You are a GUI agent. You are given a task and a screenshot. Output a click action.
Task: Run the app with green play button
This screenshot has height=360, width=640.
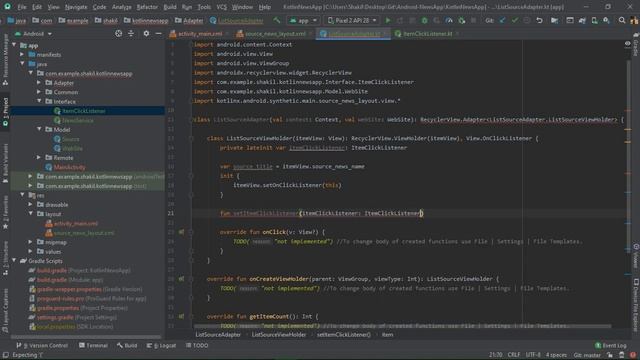(x=388, y=20)
